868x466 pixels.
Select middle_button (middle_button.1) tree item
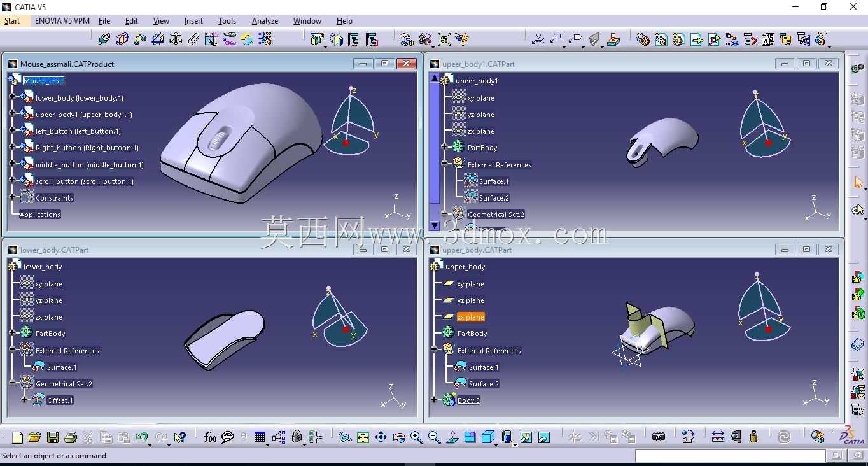[90, 165]
